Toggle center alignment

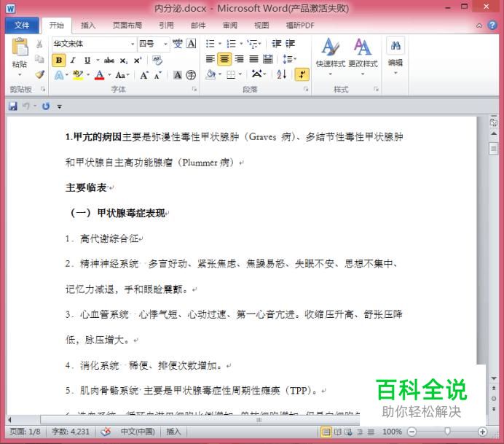coord(224,59)
